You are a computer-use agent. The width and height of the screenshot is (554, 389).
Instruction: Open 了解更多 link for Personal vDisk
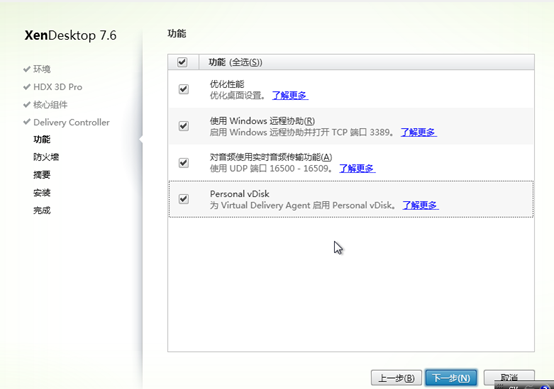(420, 205)
